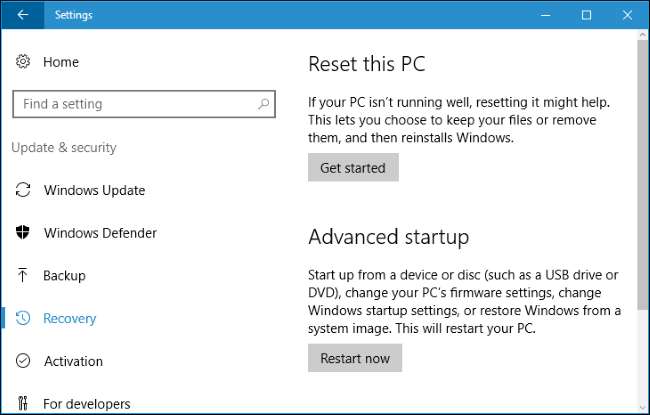Click the back arrow in title bar
The width and height of the screenshot is (650, 415).
(x=23, y=15)
